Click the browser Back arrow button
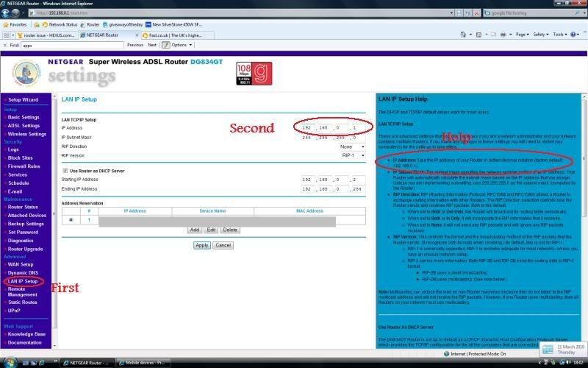Screen dimensions: 588x368 click(x=5, y=13)
